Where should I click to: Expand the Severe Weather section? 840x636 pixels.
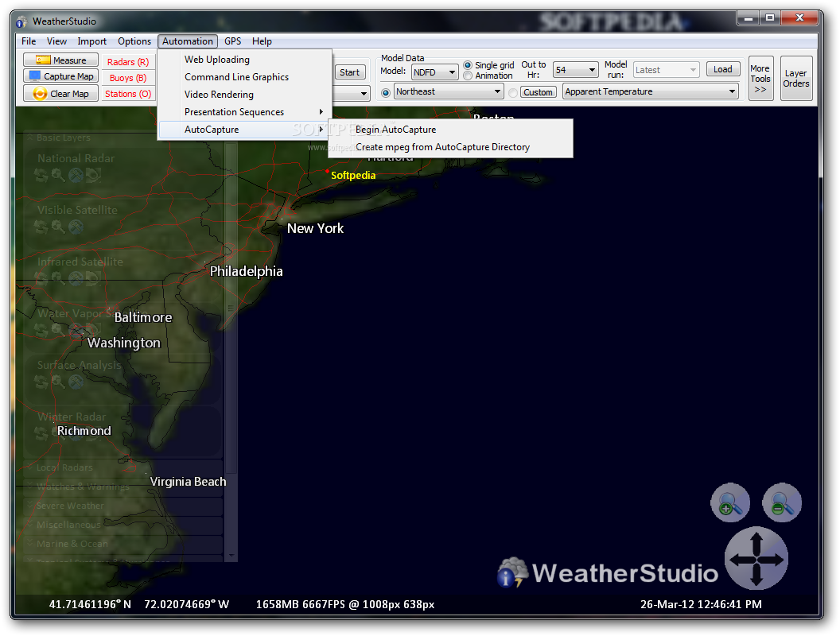pos(29,506)
